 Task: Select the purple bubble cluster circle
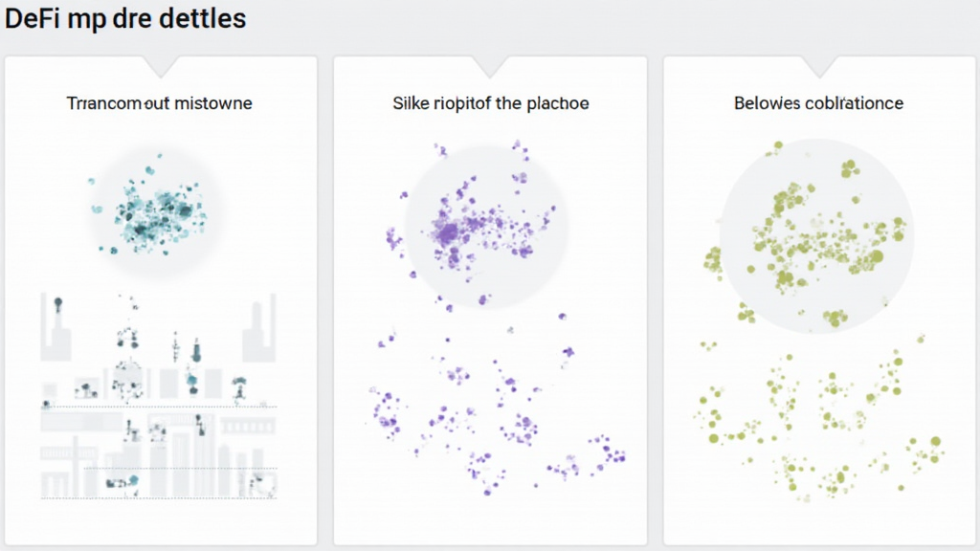486,226
